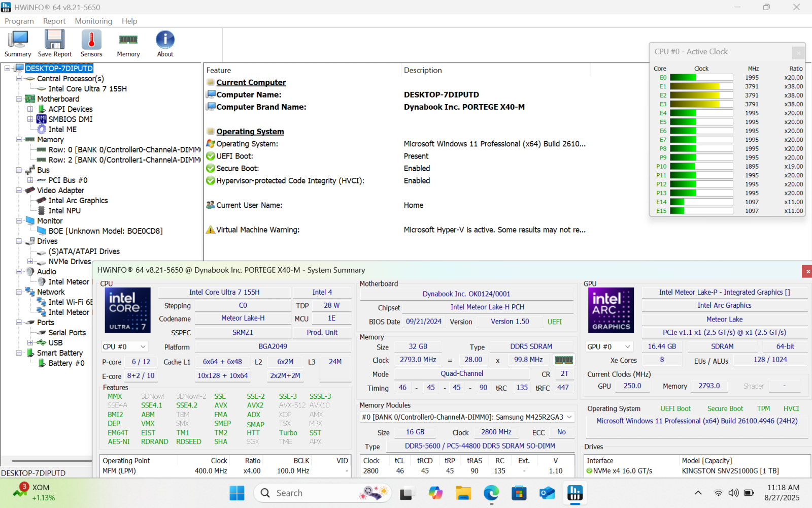Click the Battery #0 icon in the tree
The height and width of the screenshot is (508, 812).
tap(42, 363)
